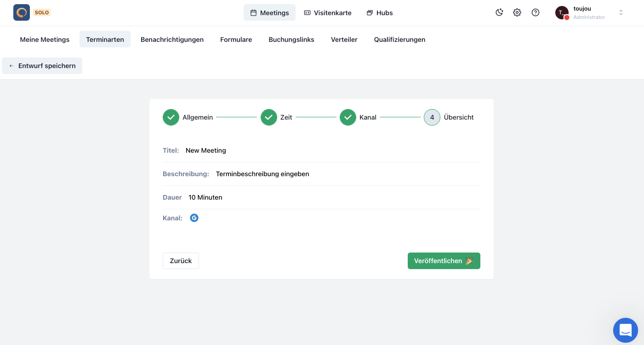Switch to the Benachrichtigungen tab

point(172,40)
